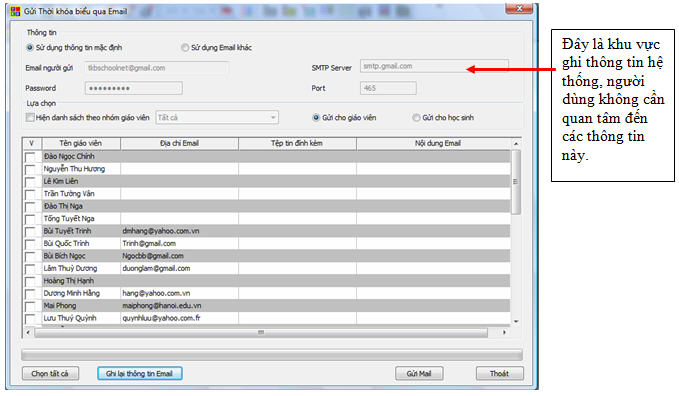
Task: Click email cell 'maiphong@hanoi.edu.vn'
Action: pyautogui.click(x=179, y=306)
